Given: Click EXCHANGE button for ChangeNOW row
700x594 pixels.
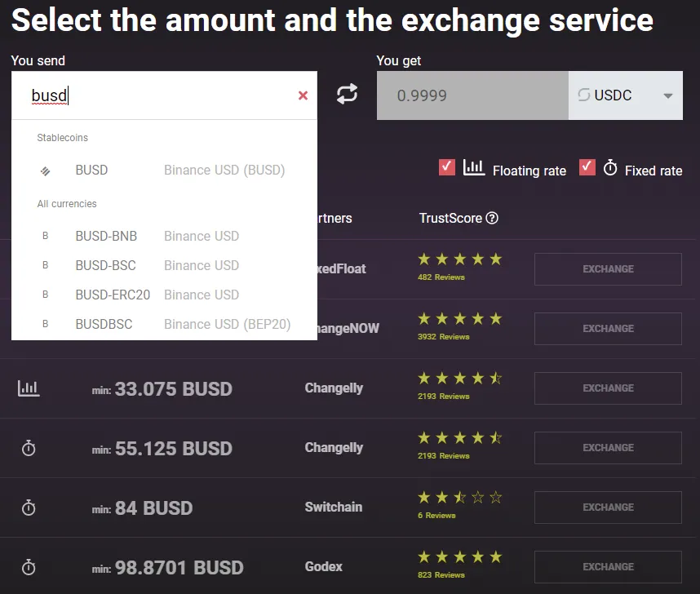Looking at the screenshot, I should pyautogui.click(x=608, y=329).
